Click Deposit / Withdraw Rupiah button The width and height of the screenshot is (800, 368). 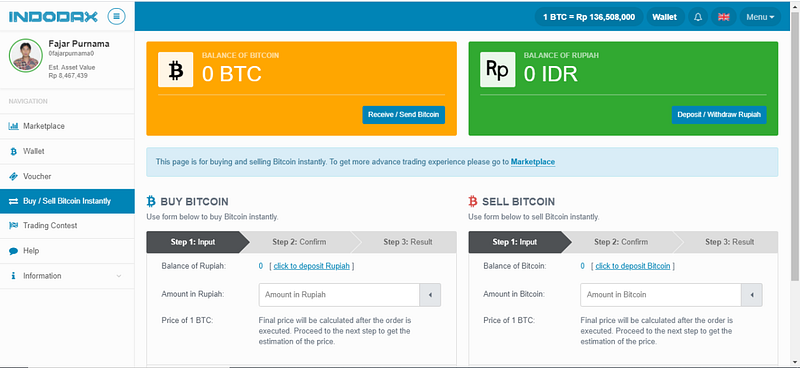coord(719,115)
